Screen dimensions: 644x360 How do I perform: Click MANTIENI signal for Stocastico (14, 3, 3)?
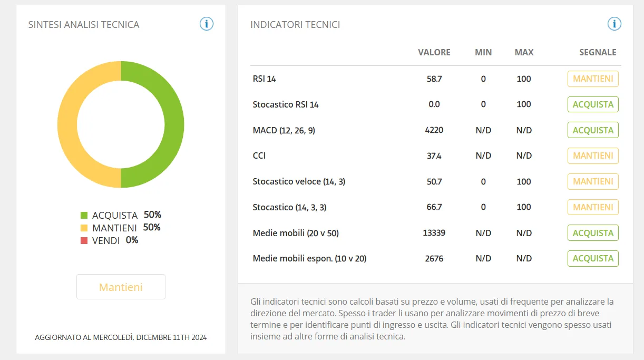pos(593,207)
